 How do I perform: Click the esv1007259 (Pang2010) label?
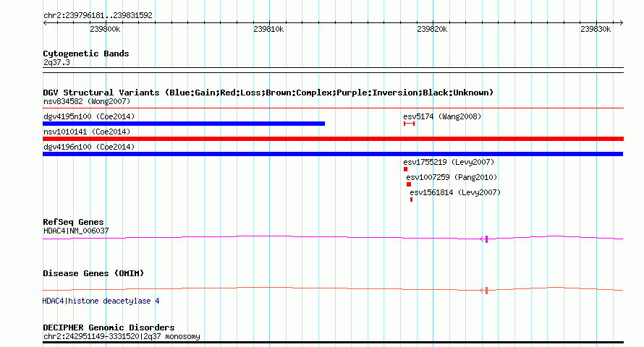452,177
